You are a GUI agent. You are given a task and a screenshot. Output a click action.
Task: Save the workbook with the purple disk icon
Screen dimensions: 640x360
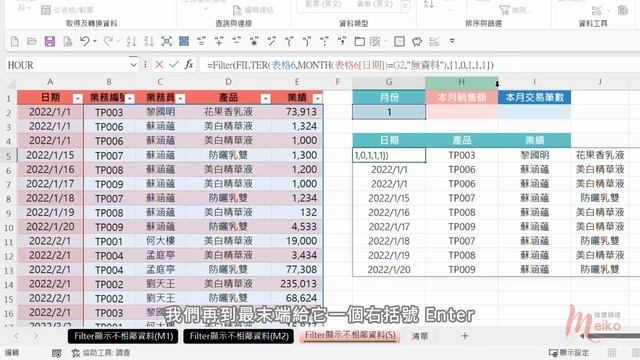tap(50, 41)
